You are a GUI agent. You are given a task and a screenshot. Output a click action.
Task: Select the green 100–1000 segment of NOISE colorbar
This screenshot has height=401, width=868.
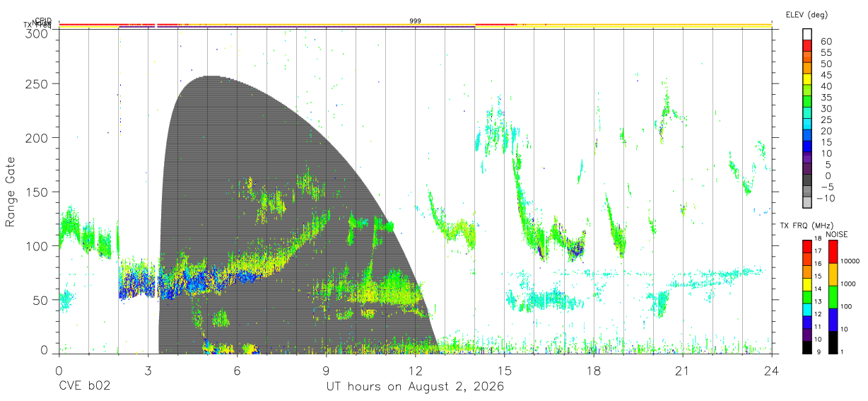click(x=833, y=297)
